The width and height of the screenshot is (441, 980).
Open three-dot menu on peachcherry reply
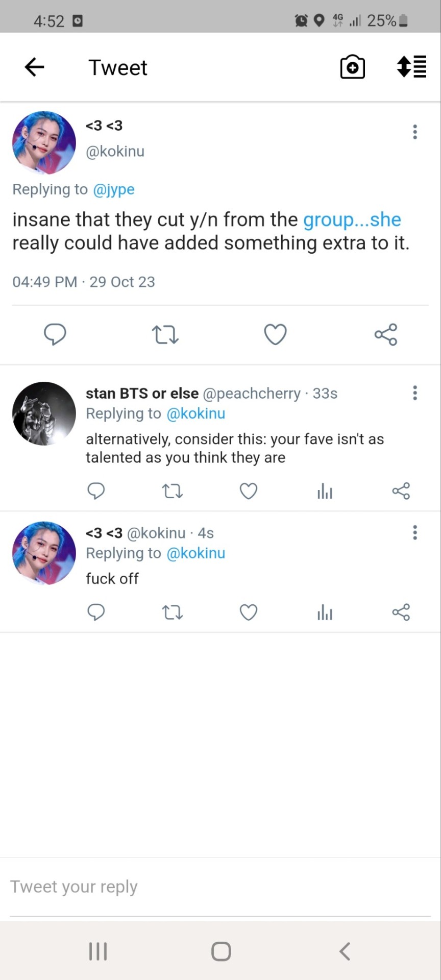[415, 393]
